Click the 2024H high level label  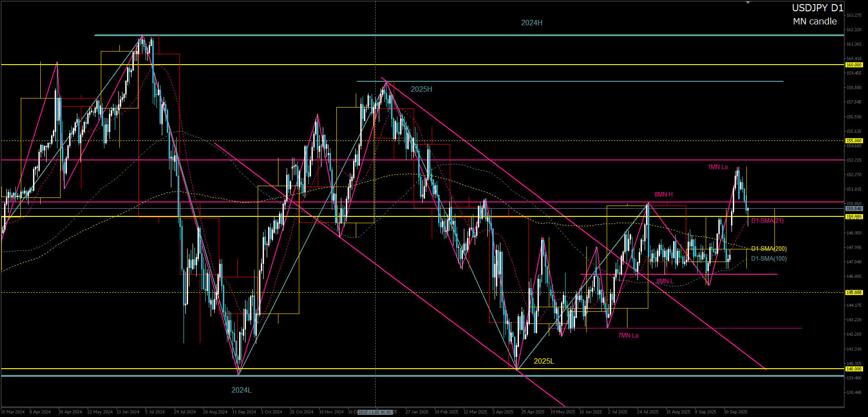click(x=531, y=23)
